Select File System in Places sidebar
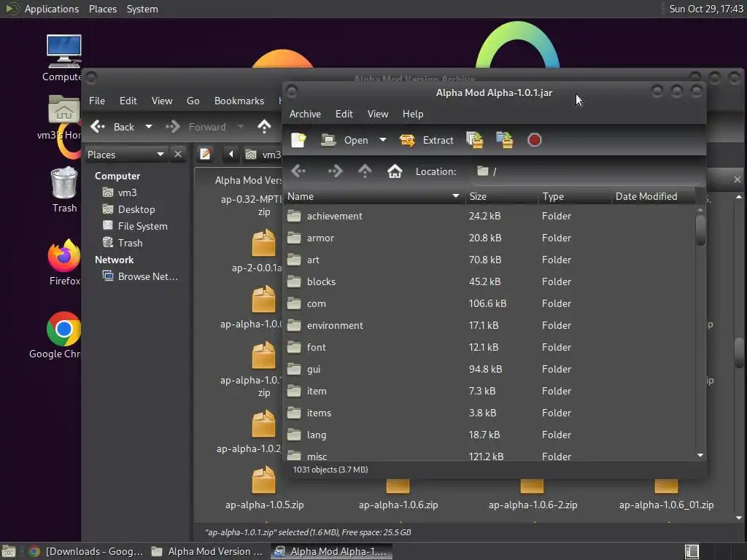The width and height of the screenshot is (747, 560). point(142,226)
